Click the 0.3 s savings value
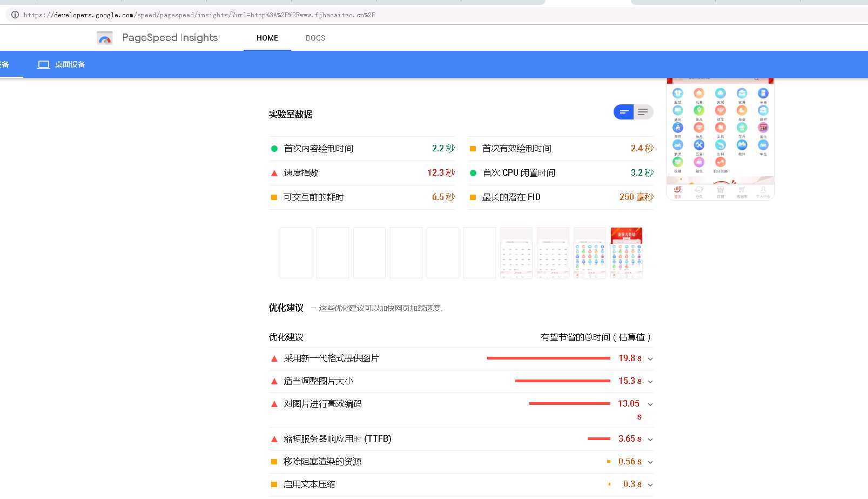This screenshot has width=868, height=499. (633, 484)
